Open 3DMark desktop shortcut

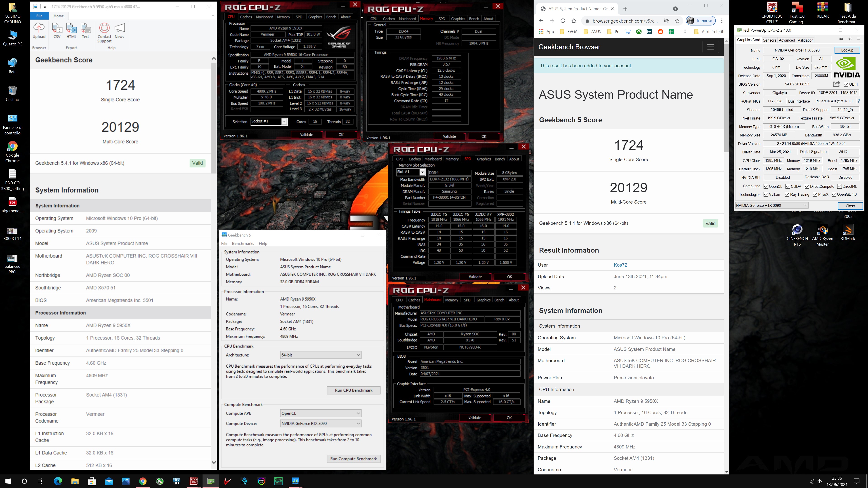(x=848, y=233)
